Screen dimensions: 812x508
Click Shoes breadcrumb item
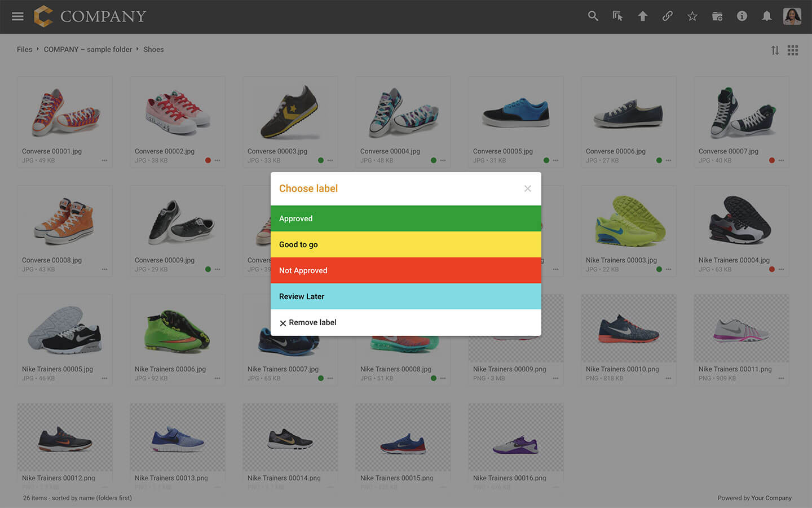click(153, 50)
